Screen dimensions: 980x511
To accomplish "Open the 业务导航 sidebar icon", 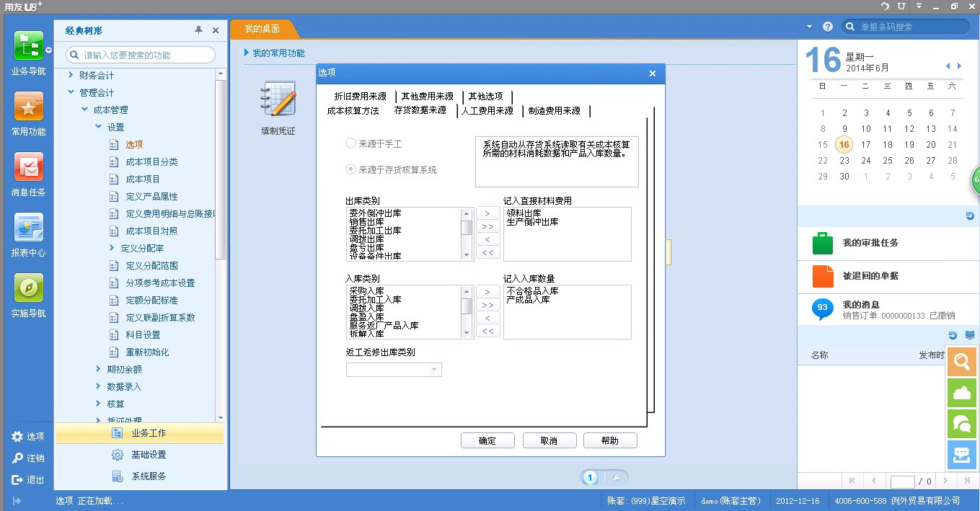I will click(x=29, y=47).
